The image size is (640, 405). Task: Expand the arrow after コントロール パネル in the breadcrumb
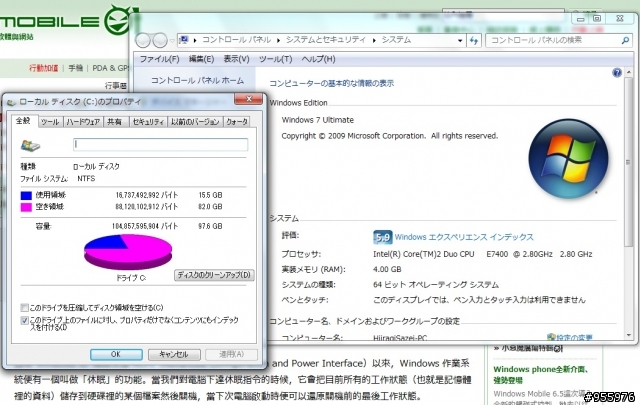[x=278, y=40]
